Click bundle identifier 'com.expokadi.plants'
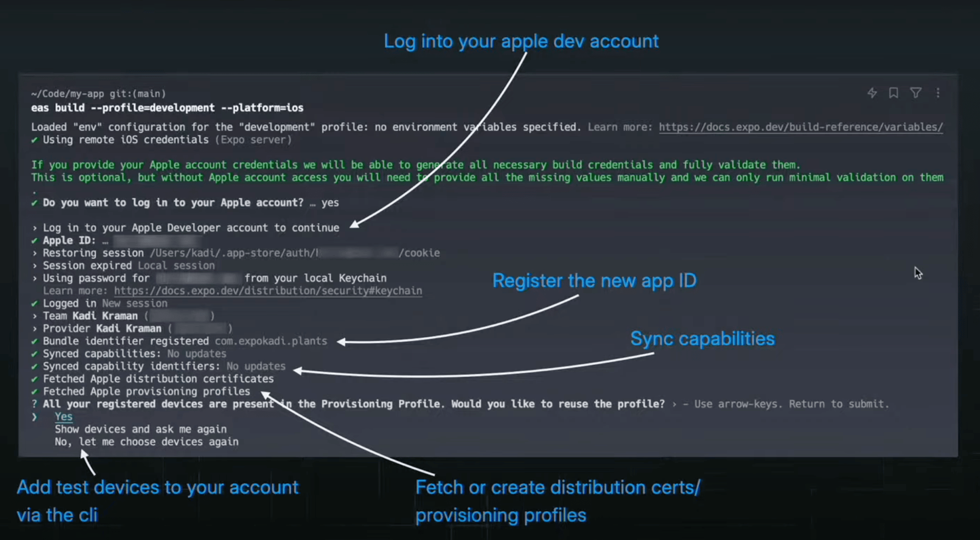The image size is (980, 540). pos(271,341)
